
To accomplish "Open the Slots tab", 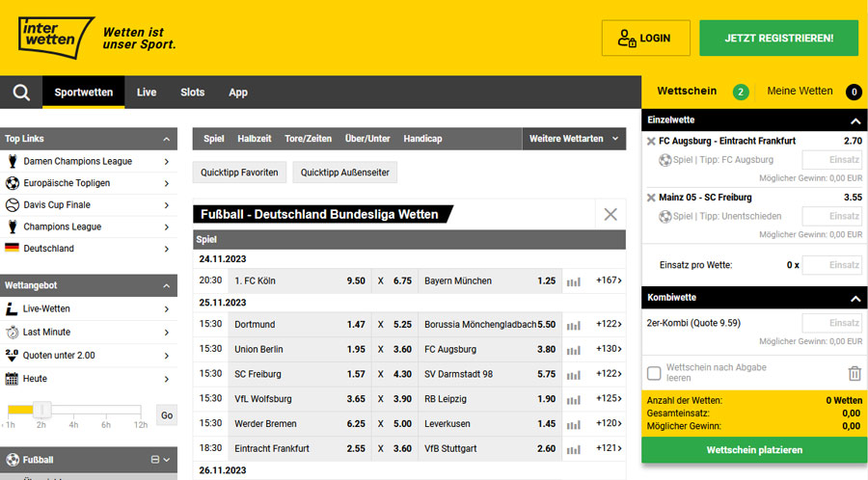I will tap(193, 93).
